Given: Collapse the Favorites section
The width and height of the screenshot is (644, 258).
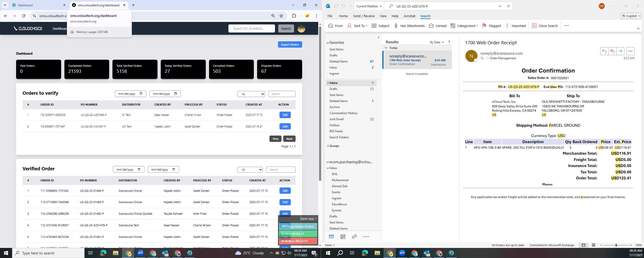Looking at the screenshot, I should [328, 43].
